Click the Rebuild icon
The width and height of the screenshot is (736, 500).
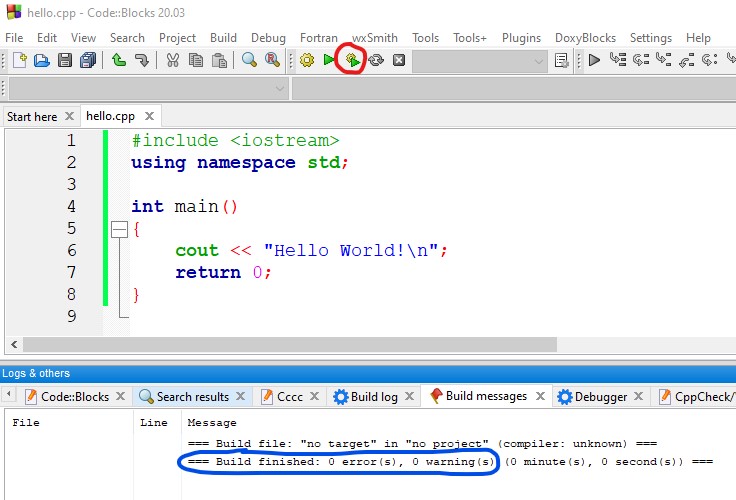(x=376, y=61)
